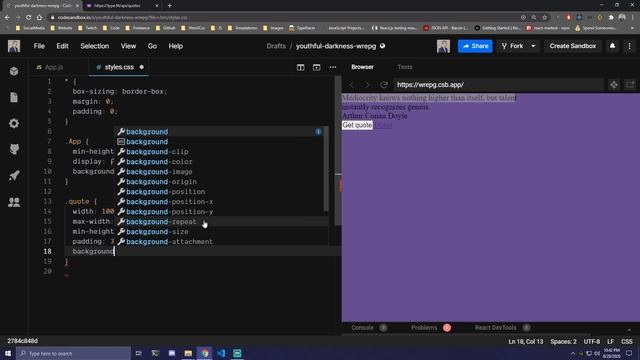Click CSS language mode in status bar

627,341
